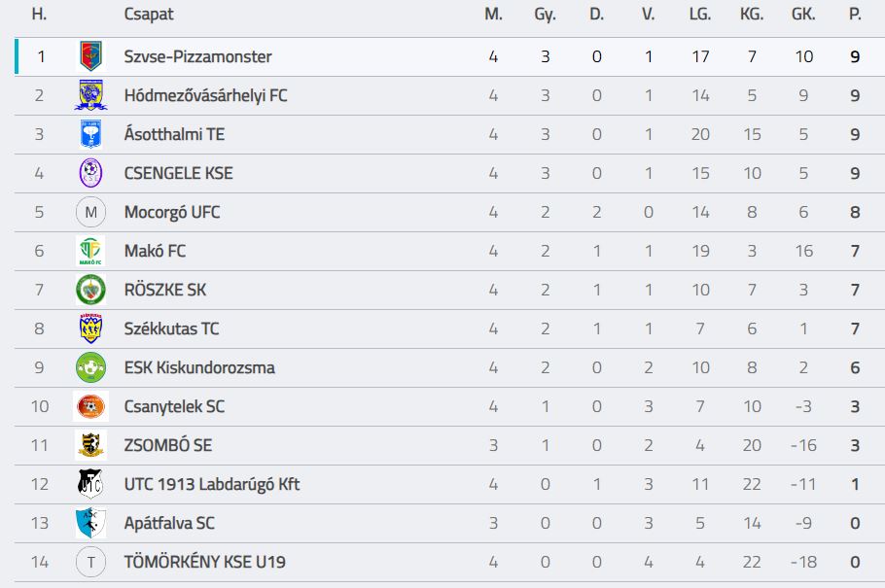Open the Hódmezővásárhelyi FC team page
The width and height of the screenshot is (885, 588).
pos(205,95)
